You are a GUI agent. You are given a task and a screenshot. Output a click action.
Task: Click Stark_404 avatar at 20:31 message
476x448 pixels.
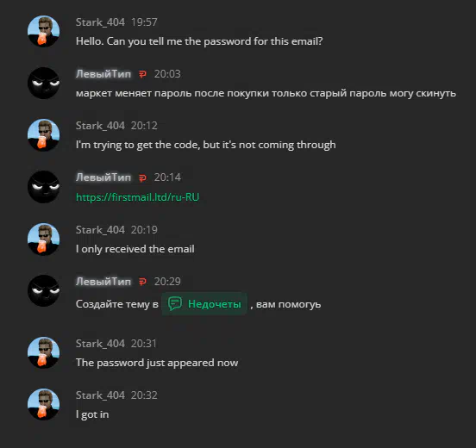point(43,352)
